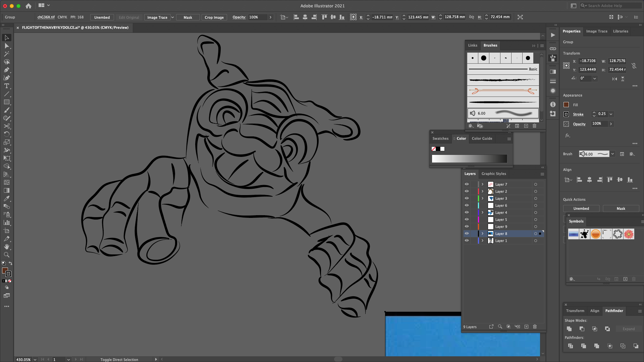Expand Layer 4 contents
644x362 pixels.
click(x=483, y=212)
